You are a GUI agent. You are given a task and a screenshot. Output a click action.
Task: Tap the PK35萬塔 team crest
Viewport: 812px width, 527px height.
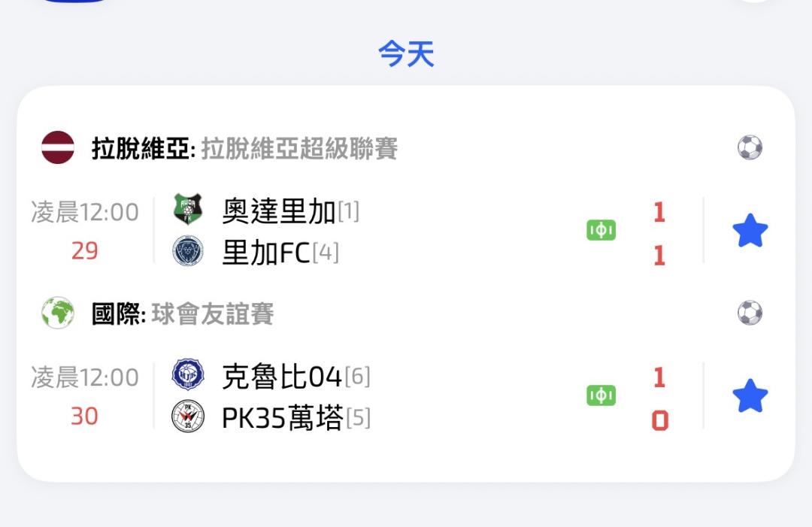click(x=187, y=416)
